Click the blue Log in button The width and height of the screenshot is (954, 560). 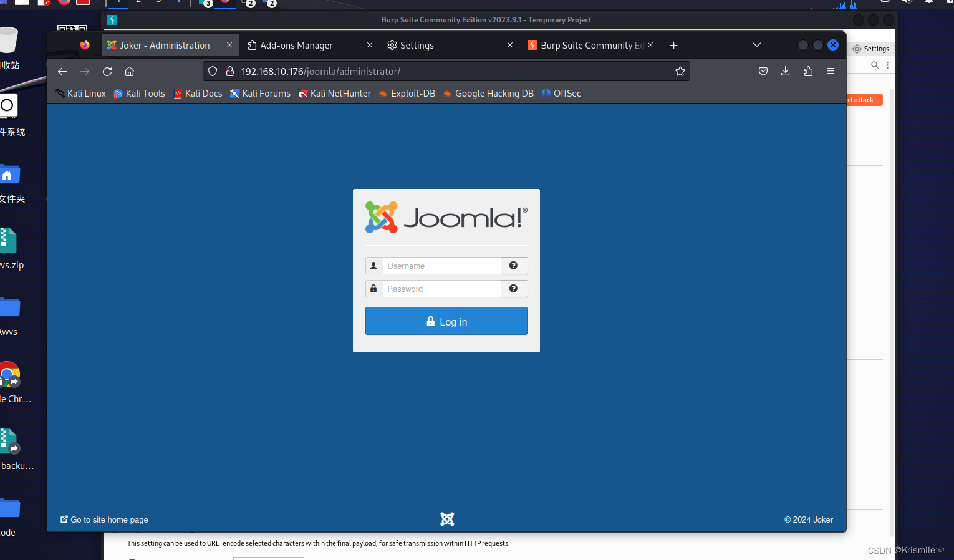(x=446, y=321)
